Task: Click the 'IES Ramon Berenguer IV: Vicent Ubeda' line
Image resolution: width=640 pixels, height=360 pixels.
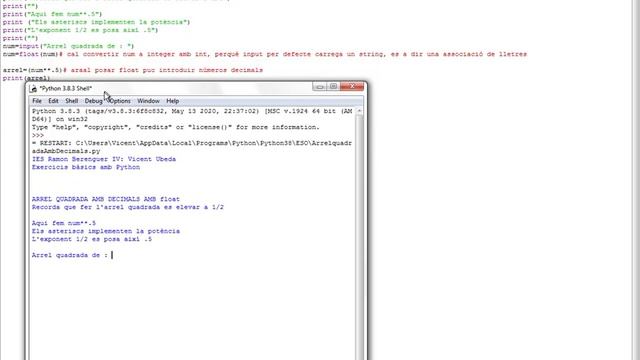Action: (x=104, y=159)
